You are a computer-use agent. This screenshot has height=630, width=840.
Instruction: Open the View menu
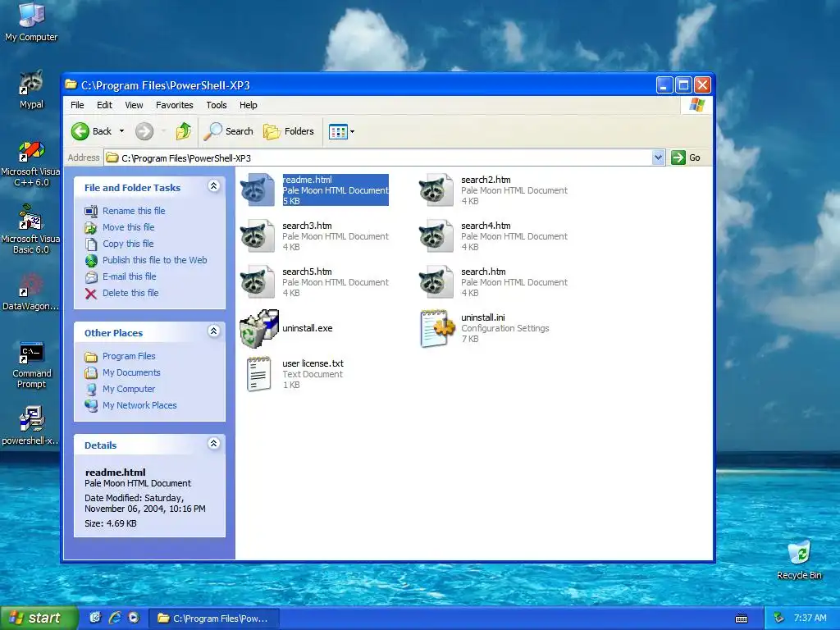[134, 105]
